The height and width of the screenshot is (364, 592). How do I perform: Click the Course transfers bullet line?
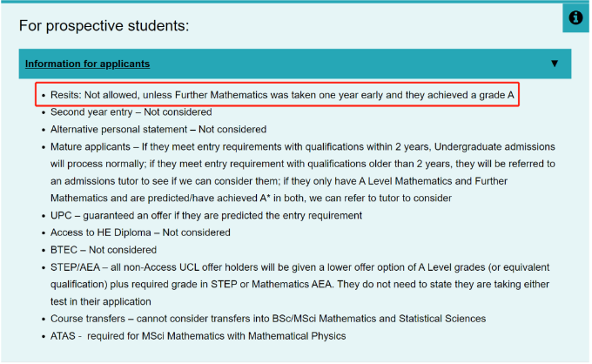[268, 319]
